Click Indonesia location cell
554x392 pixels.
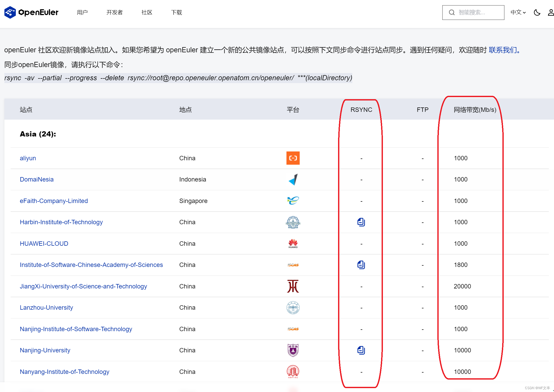click(x=193, y=179)
